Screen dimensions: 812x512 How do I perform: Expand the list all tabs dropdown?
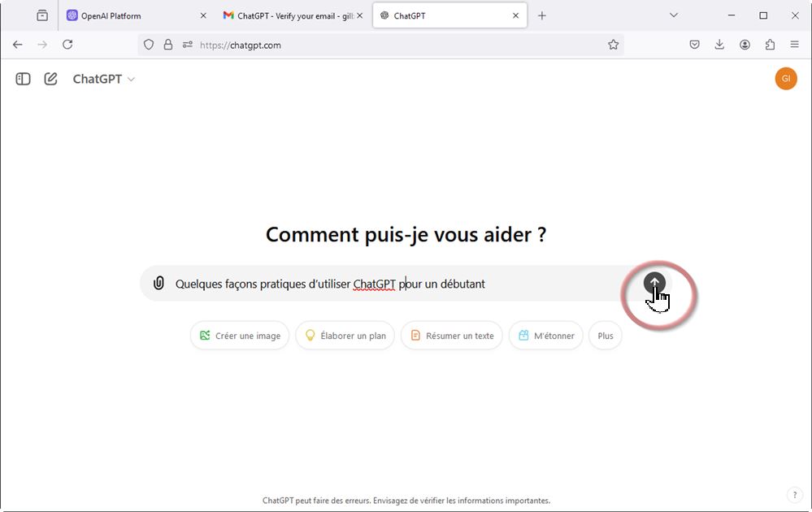(x=673, y=15)
